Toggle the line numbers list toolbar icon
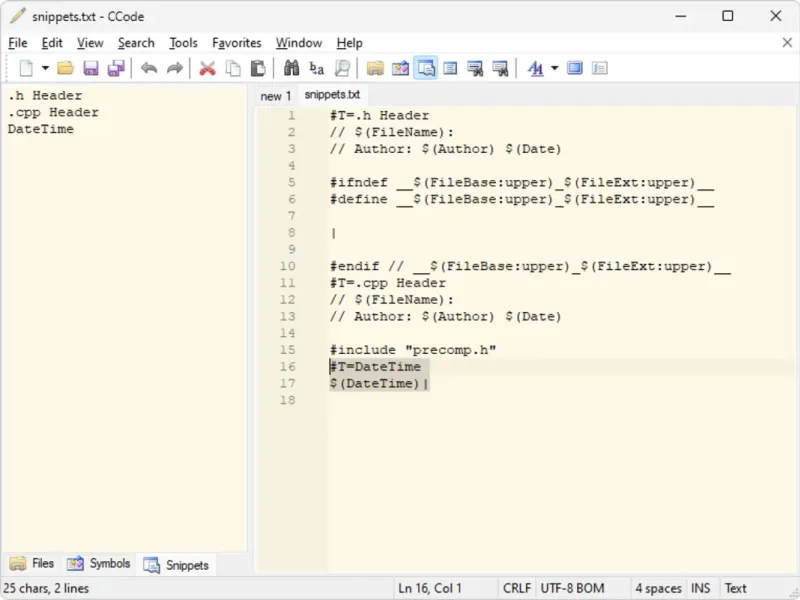This screenshot has width=800, height=600. [x=599, y=68]
